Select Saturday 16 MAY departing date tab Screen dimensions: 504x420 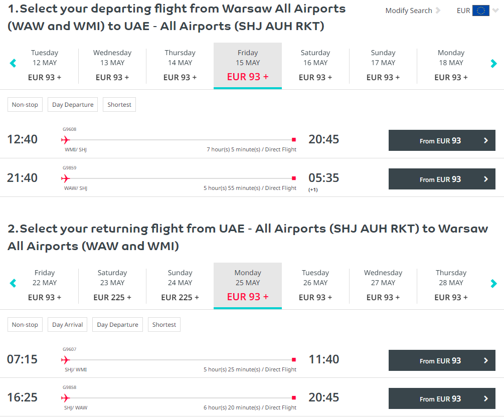point(315,65)
